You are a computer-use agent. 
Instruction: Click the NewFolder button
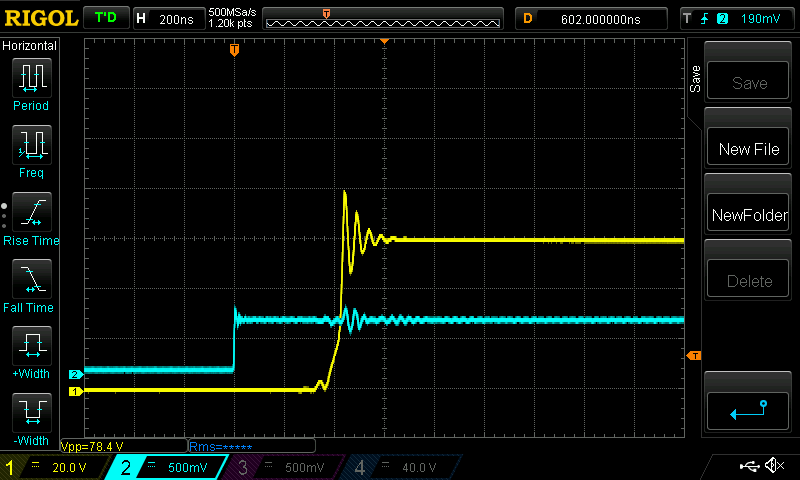[748, 215]
